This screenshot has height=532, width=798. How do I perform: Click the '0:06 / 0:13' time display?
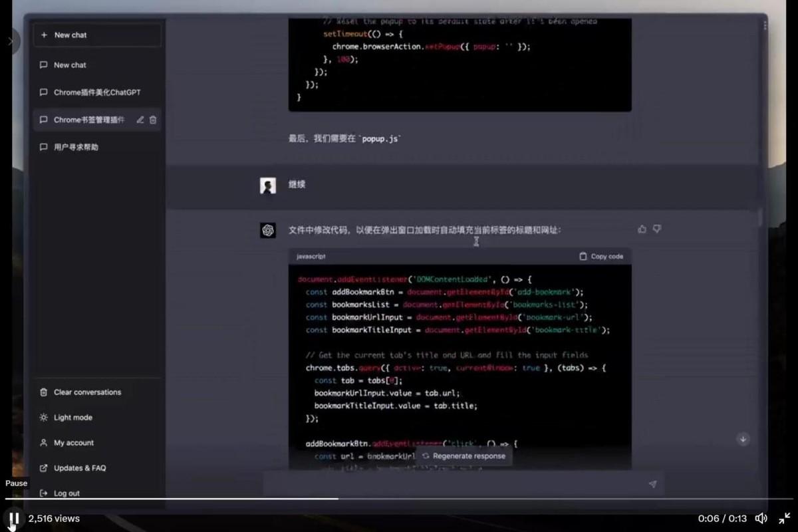722,519
